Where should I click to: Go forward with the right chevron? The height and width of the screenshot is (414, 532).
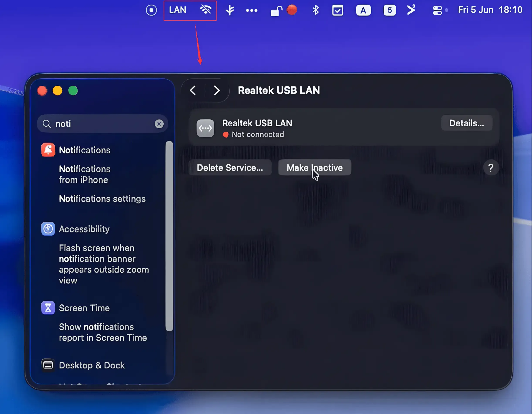(x=217, y=91)
